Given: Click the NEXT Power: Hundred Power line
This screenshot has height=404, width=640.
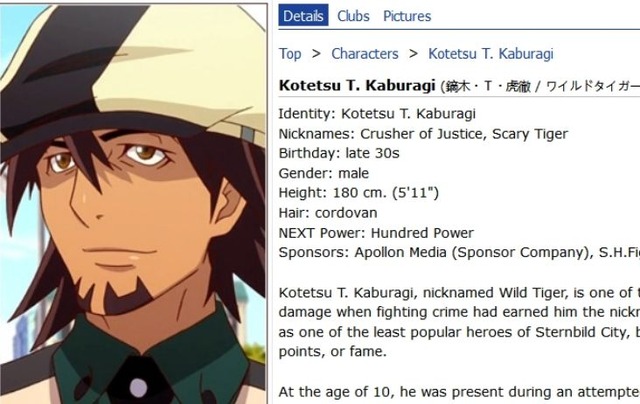Looking at the screenshot, I should 376,233.
